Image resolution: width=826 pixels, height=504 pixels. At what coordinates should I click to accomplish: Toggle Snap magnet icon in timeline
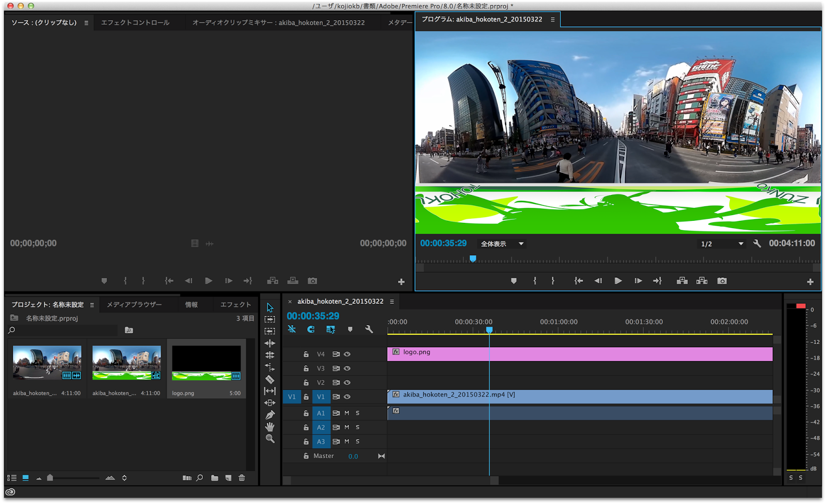coord(311,329)
